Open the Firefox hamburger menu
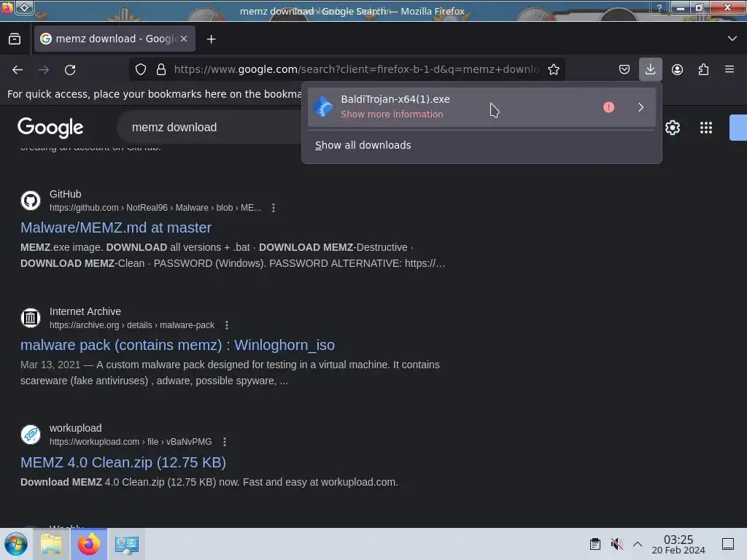747x560 pixels. pyautogui.click(x=729, y=69)
